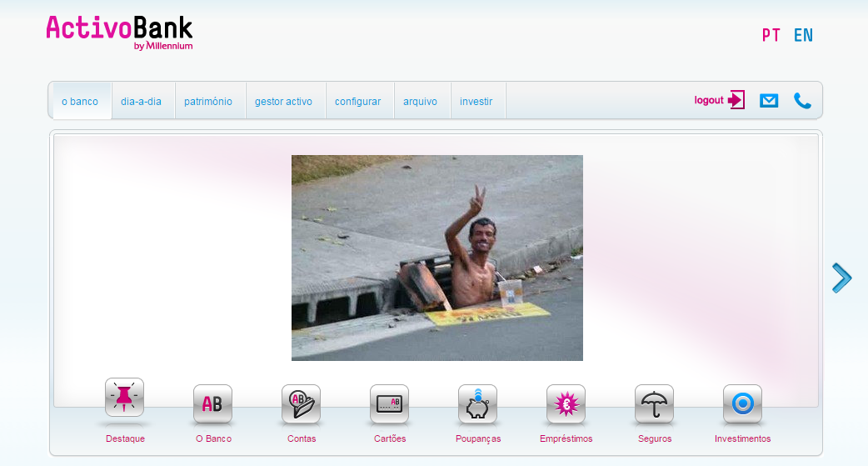Open the Contas folder icon
868x466 pixels.
[302, 404]
